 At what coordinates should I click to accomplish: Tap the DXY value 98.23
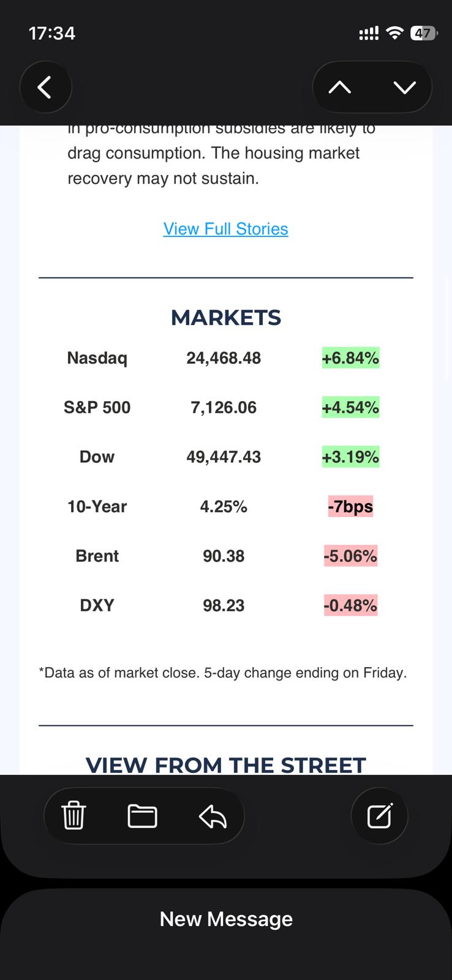pos(224,606)
